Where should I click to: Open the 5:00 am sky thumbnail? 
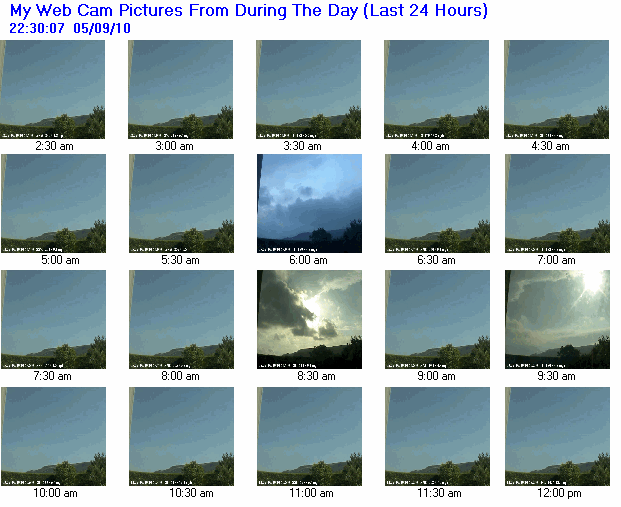pyautogui.click(x=53, y=204)
